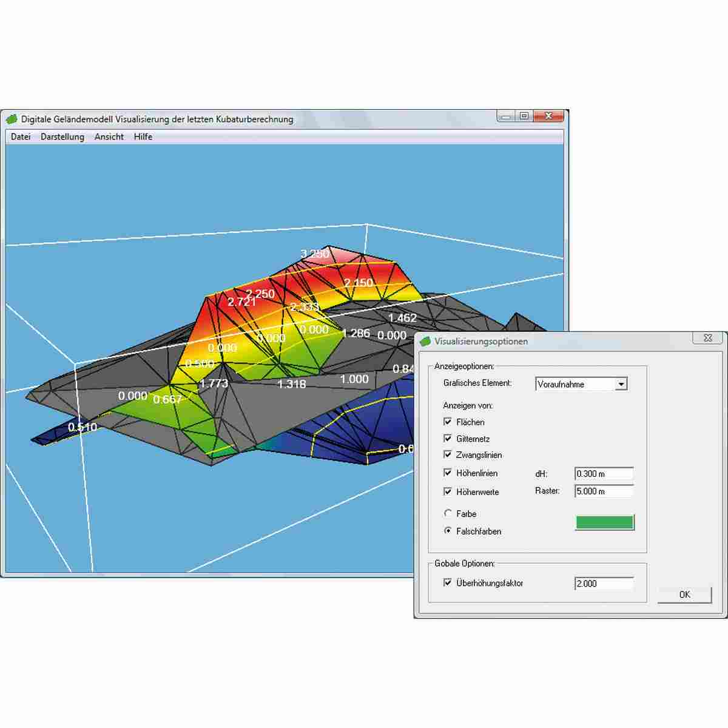Toggle the Gitternetz checkbox
Screen dimensions: 728x728
pos(448,438)
